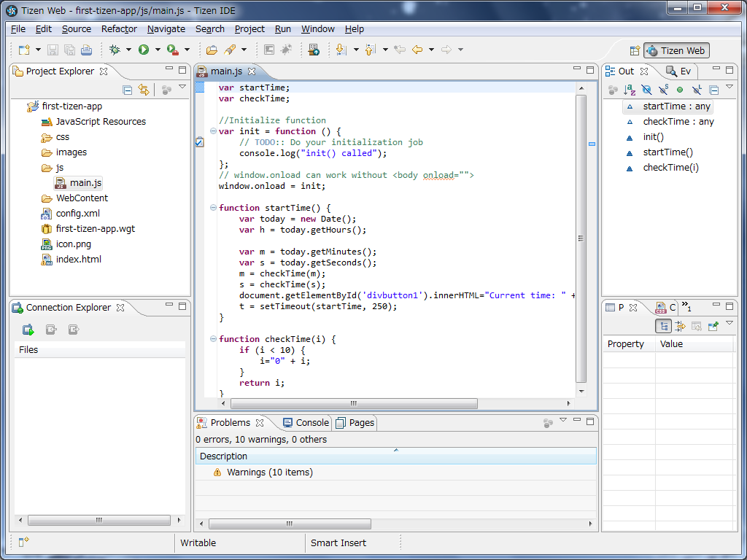Click the Print toolbar icon
Viewport: 747px width, 560px height.
pos(86,50)
